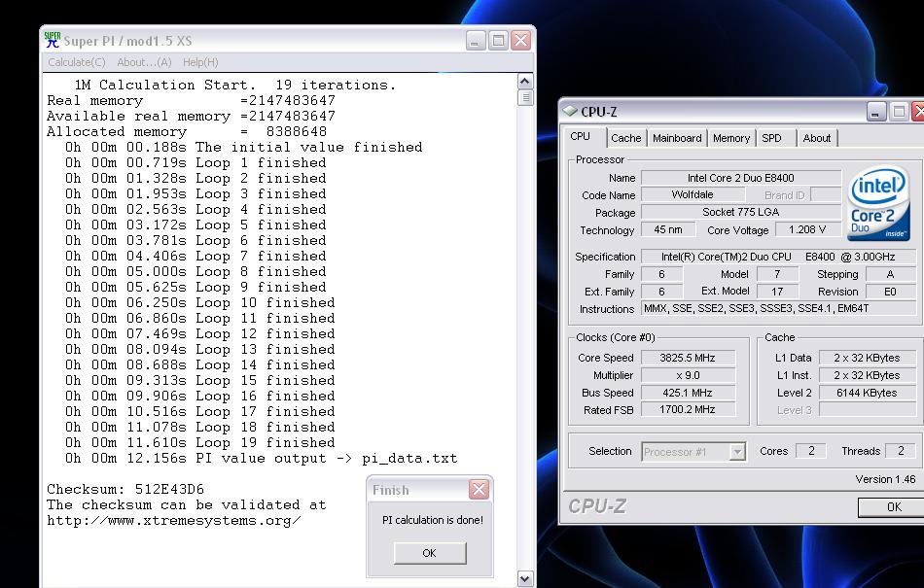
Task: Click the Threads value '2'
Action: tap(901, 451)
